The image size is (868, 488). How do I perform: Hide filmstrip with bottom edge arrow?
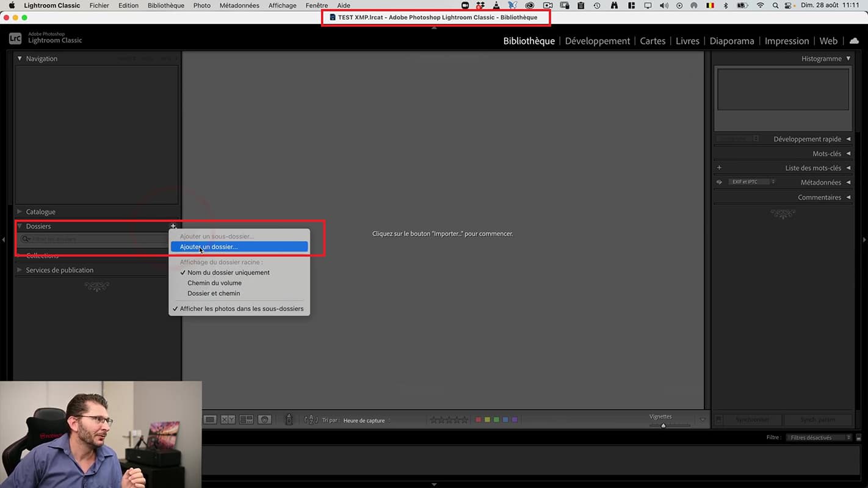(434, 484)
